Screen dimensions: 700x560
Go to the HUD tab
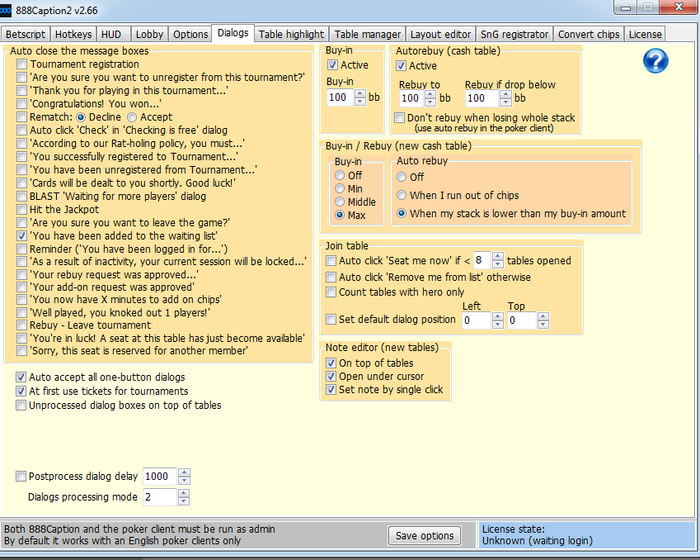click(x=112, y=34)
